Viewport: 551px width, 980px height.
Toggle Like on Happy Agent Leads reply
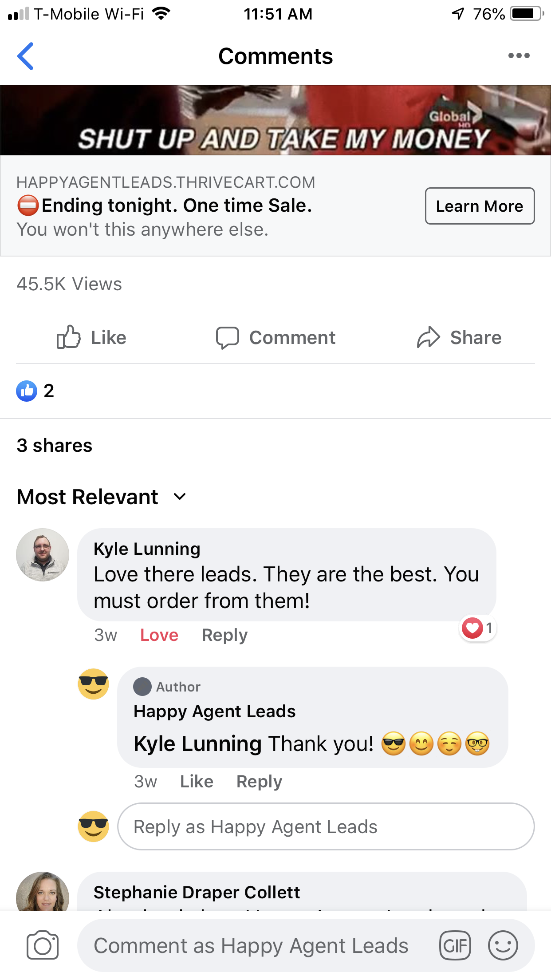[x=197, y=781]
